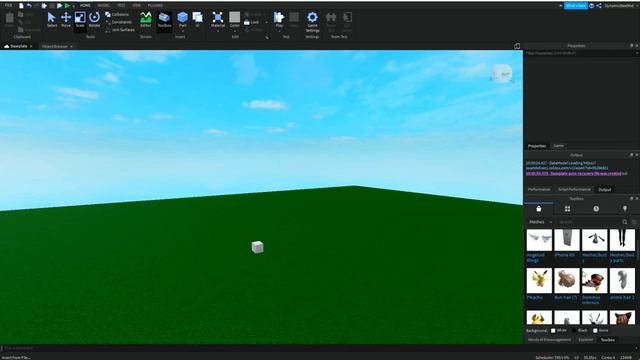Image resolution: width=640 pixels, height=360 pixels.
Task: Click the Share icon near username
Action: coord(599,6)
